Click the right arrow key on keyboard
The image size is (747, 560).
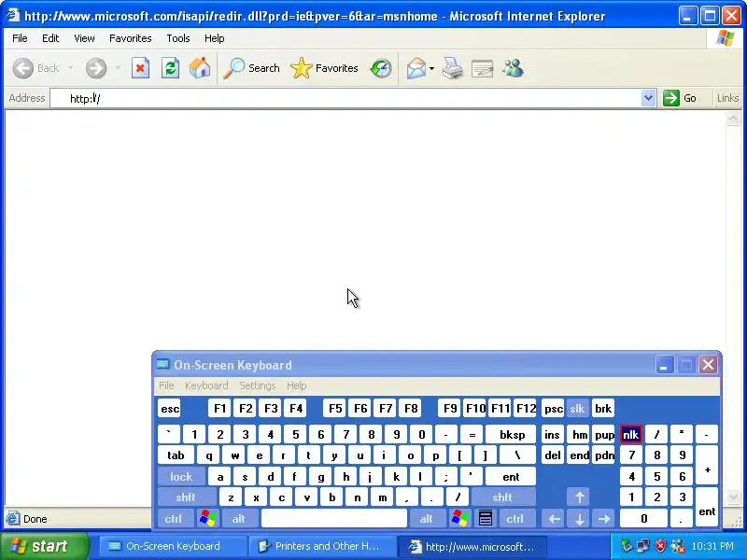click(604, 519)
